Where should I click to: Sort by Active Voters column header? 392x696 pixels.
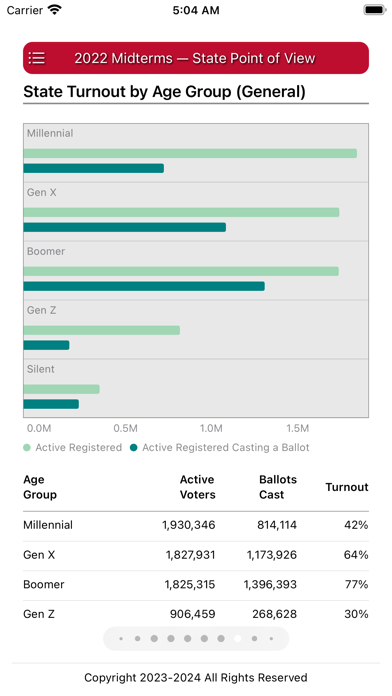tap(198, 487)
